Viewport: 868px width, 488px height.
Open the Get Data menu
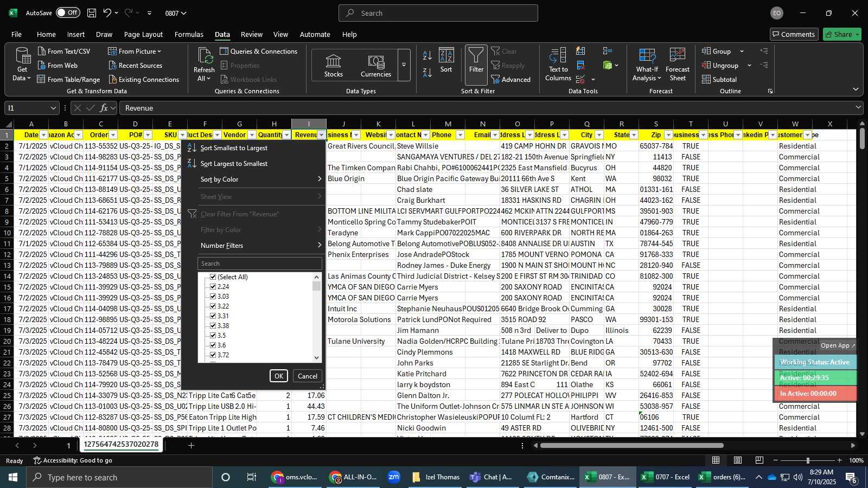[22, 65]
